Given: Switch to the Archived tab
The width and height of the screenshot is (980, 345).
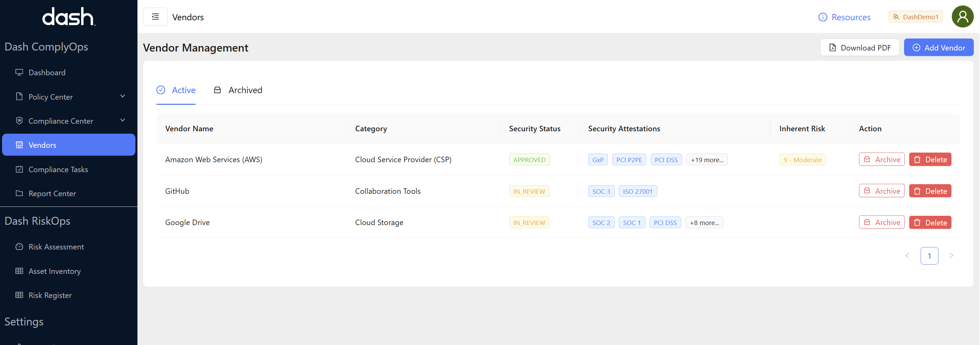Looking at the screenshot, I should pyautogui.click(x=238, y=90).
